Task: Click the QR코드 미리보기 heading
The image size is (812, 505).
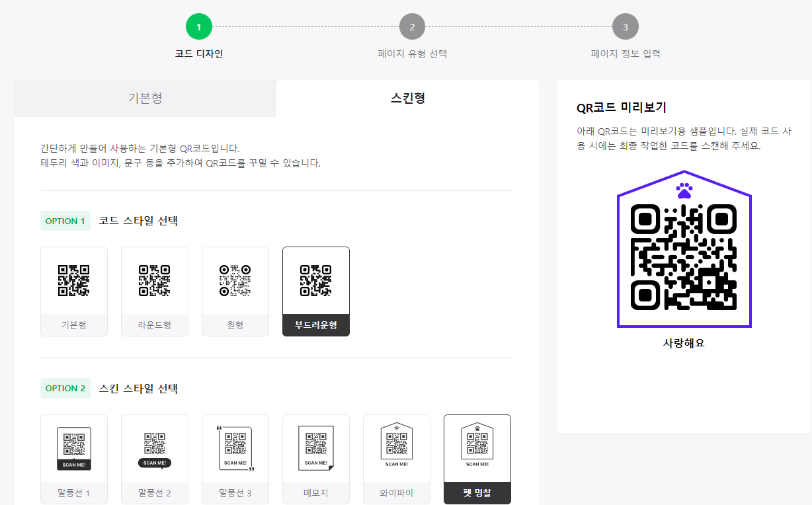Action: (622, 108)
